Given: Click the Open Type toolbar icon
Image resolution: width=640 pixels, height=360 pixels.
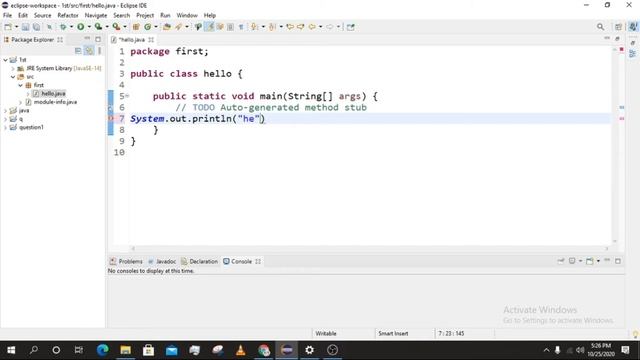Looking at the screenshot, I should [167, 27].
